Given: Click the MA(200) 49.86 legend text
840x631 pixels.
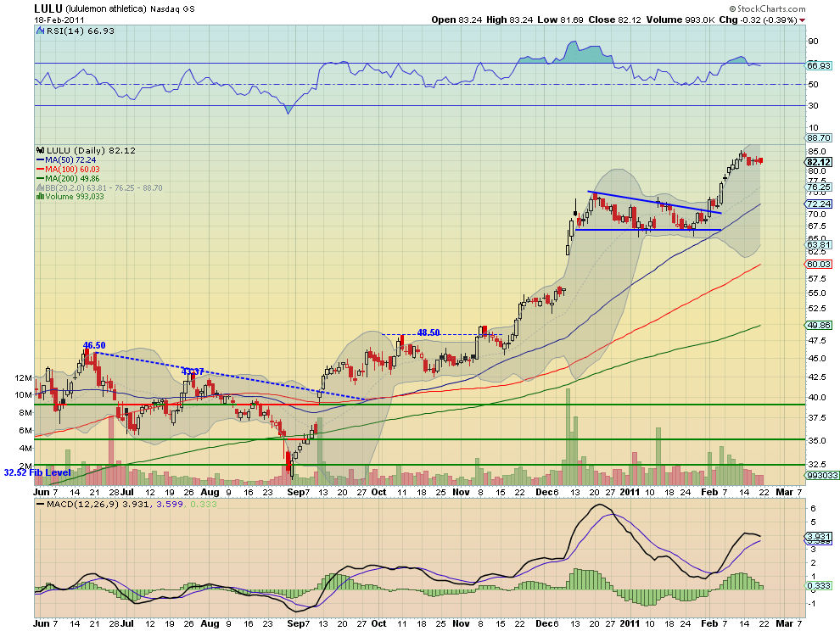Looking at the screenshot, I should [x=72, y=178].
